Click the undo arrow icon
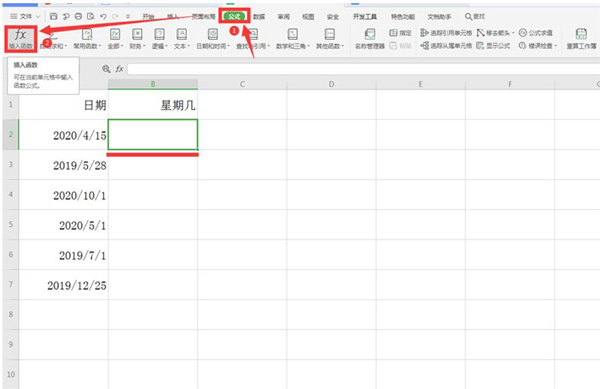The width and height of the screenshot is (600, 389). click(103, 16)
